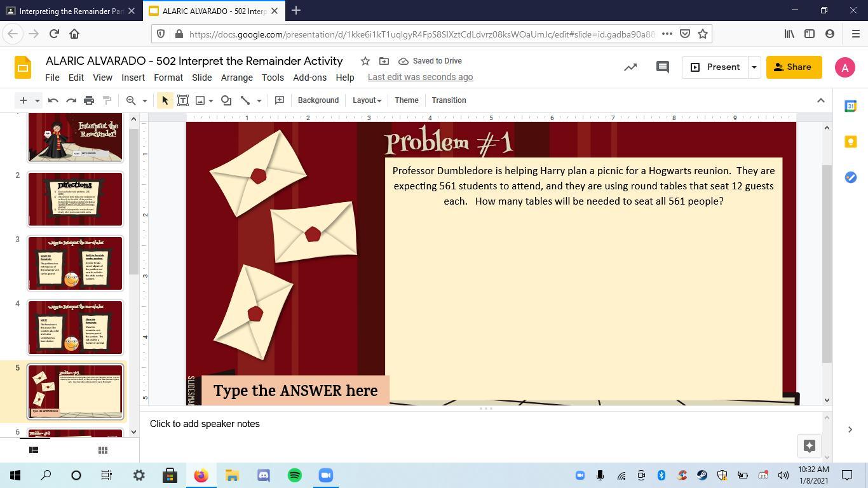Open the Explore button

point(810,446)
